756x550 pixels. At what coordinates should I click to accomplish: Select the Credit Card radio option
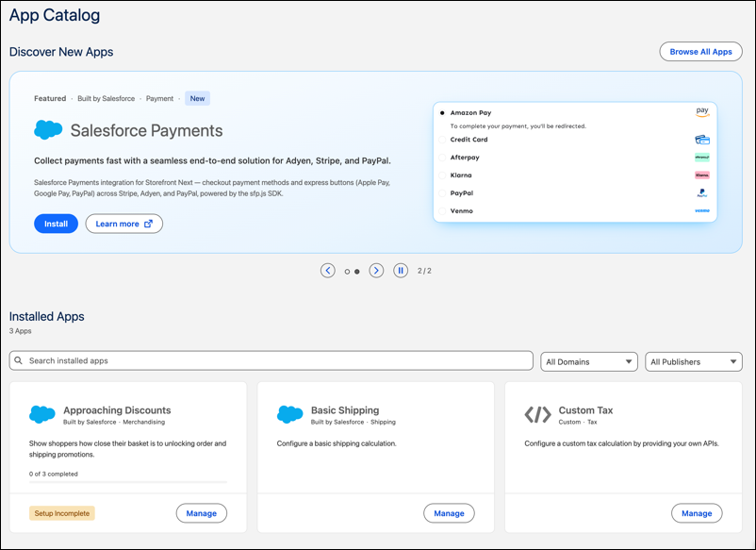coord(442,140)
